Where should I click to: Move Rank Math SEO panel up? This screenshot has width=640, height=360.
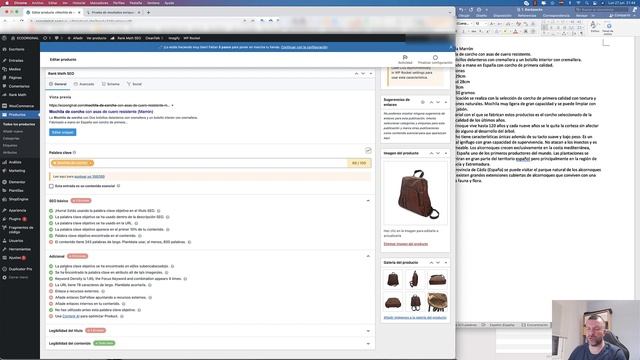click(356, 73)
